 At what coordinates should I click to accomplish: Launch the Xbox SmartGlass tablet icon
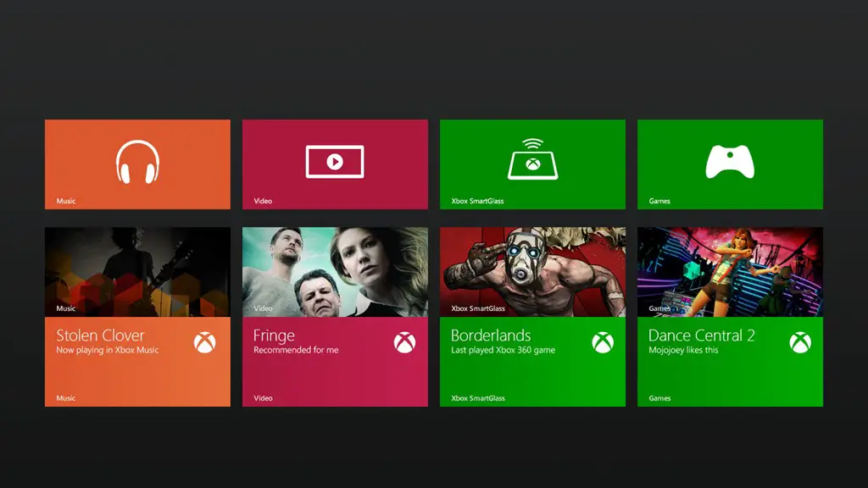coord(532,159)
